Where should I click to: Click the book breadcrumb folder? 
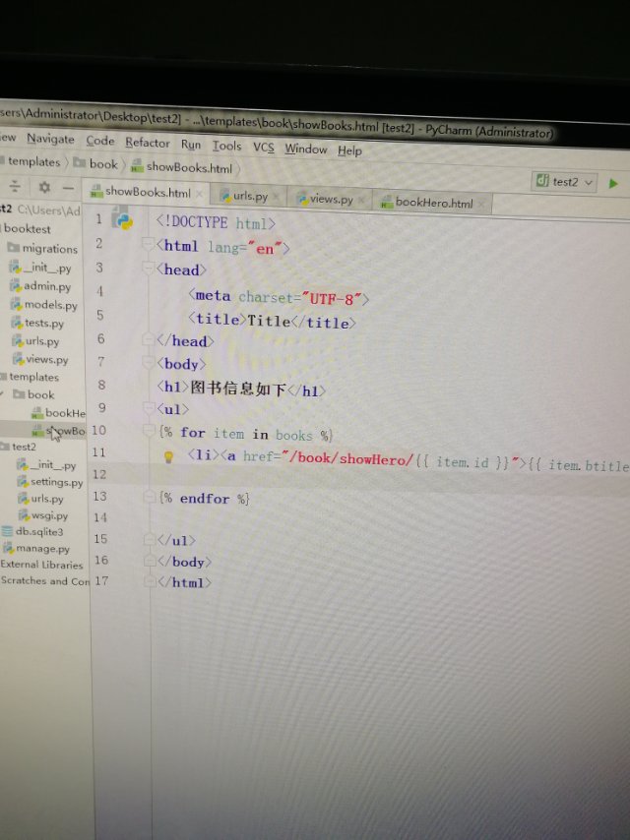pyautogui.click(x=95, y=163)
